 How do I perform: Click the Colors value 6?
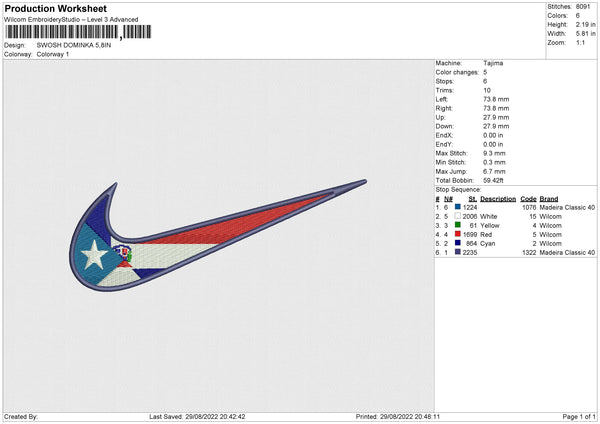tap(578, 16)
